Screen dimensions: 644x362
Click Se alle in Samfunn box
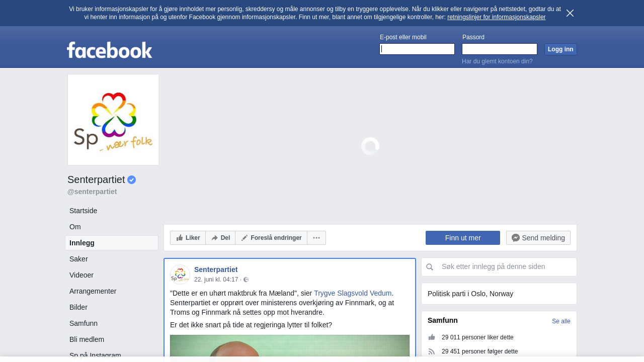561,321
